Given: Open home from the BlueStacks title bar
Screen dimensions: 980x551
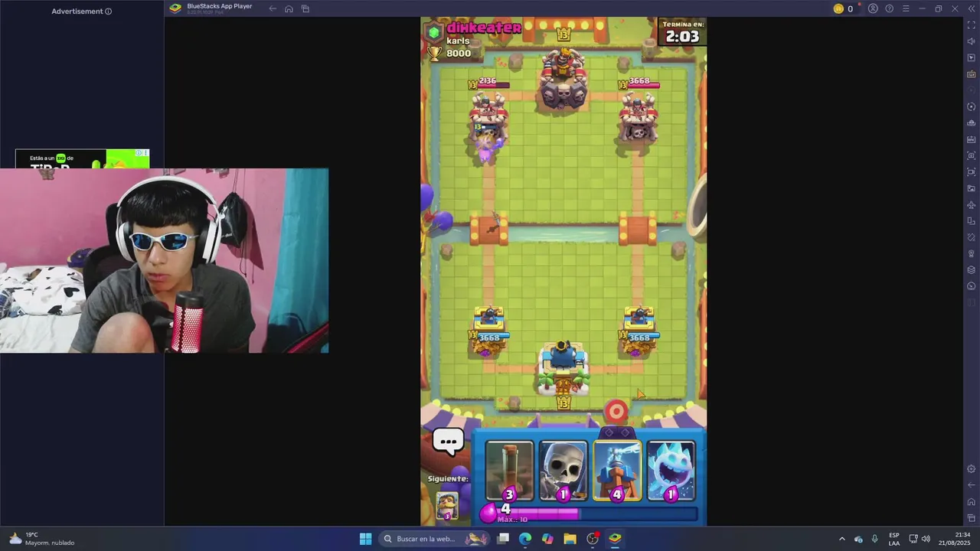Looking at the screenshot, I should coord(289,8).
